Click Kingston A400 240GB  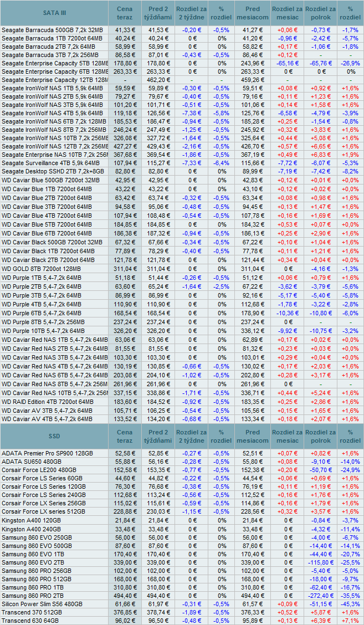pos(31,529)
